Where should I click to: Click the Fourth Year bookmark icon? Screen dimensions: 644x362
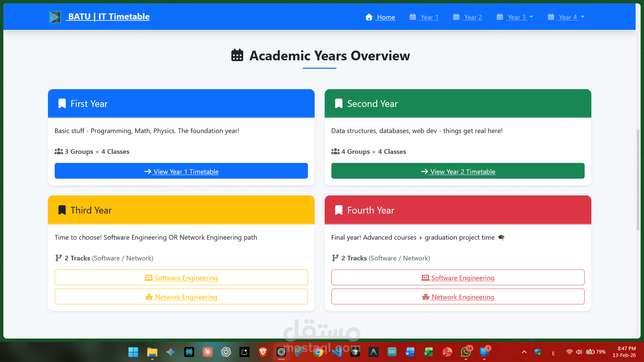(339, 210)
